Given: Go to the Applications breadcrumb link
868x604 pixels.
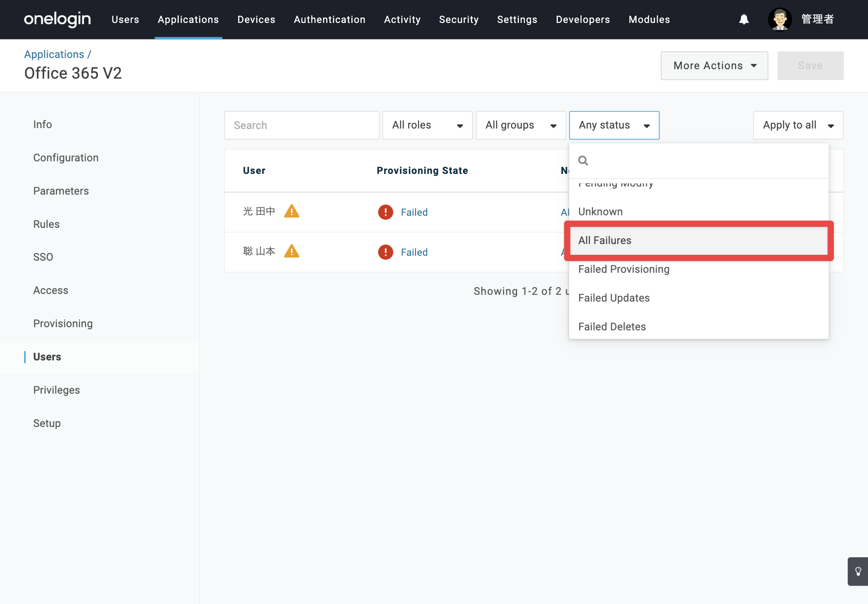Looking at the screenshot, I should (54, 54).
